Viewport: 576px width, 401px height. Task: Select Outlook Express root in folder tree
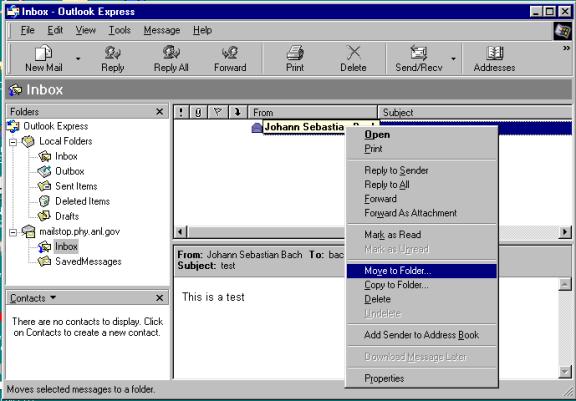(55, 126)
